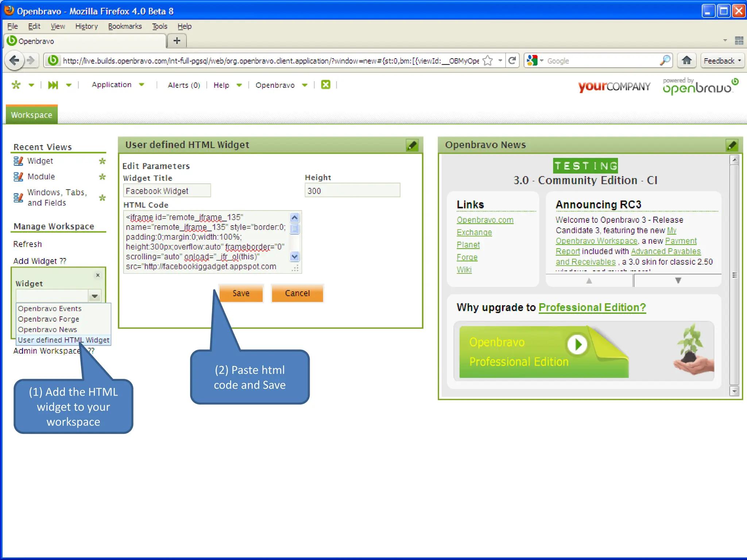Open the Openbravo.com link

485,220
